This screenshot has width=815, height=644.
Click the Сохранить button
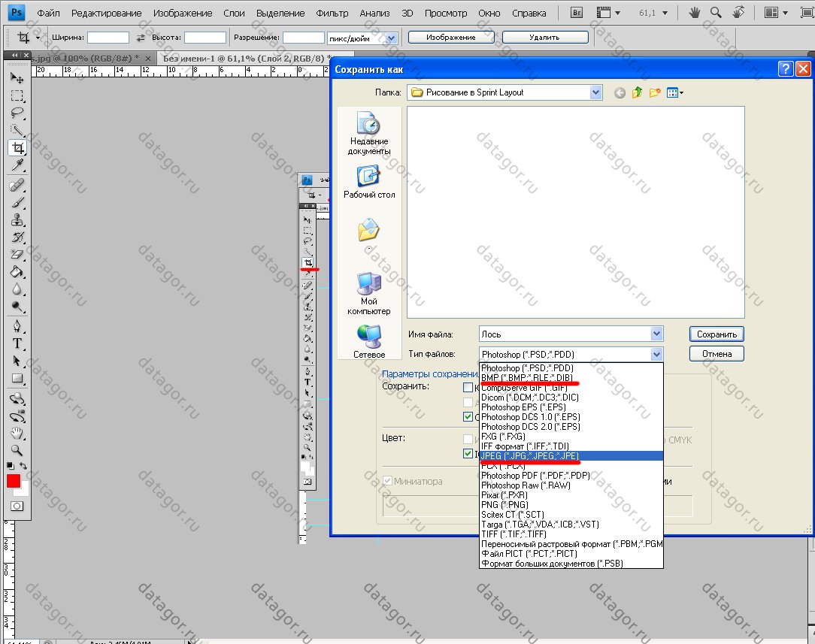pos(717,334)
